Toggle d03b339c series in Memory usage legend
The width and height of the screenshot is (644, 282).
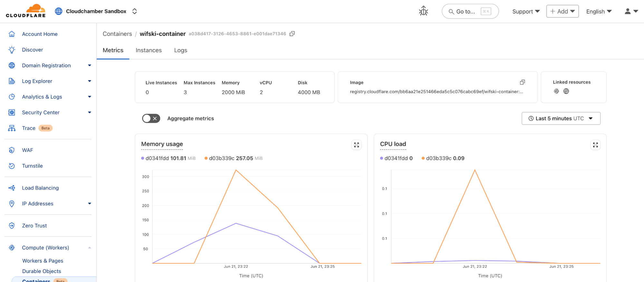coord(233,158)
